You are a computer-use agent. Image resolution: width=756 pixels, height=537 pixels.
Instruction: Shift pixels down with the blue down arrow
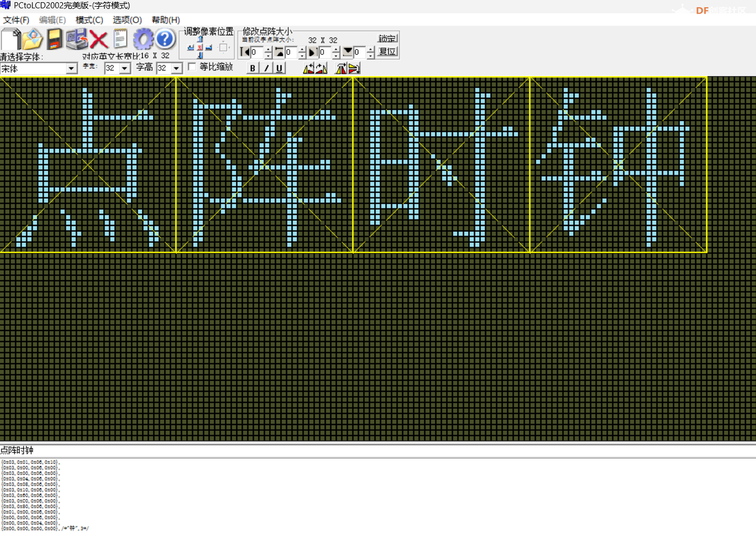tap(200, 55)
